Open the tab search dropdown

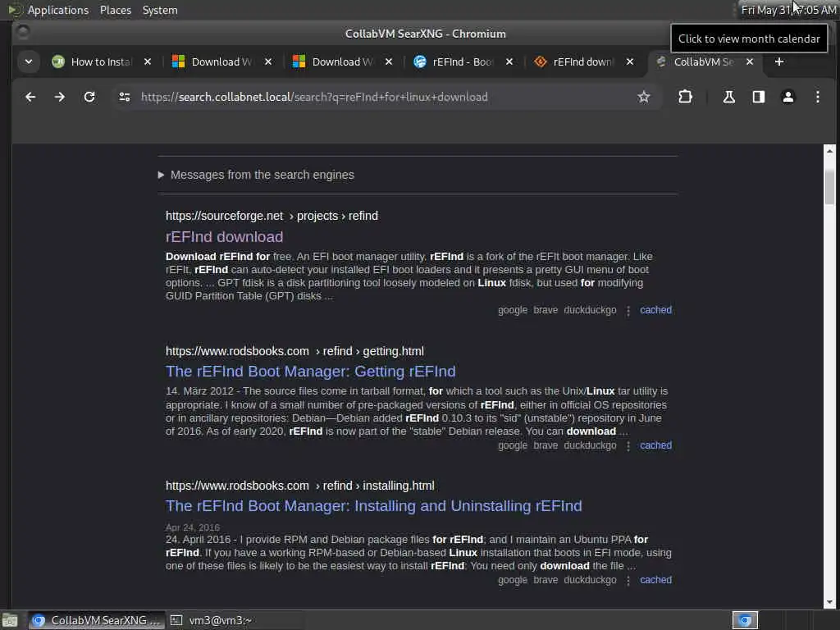[29, 62]
